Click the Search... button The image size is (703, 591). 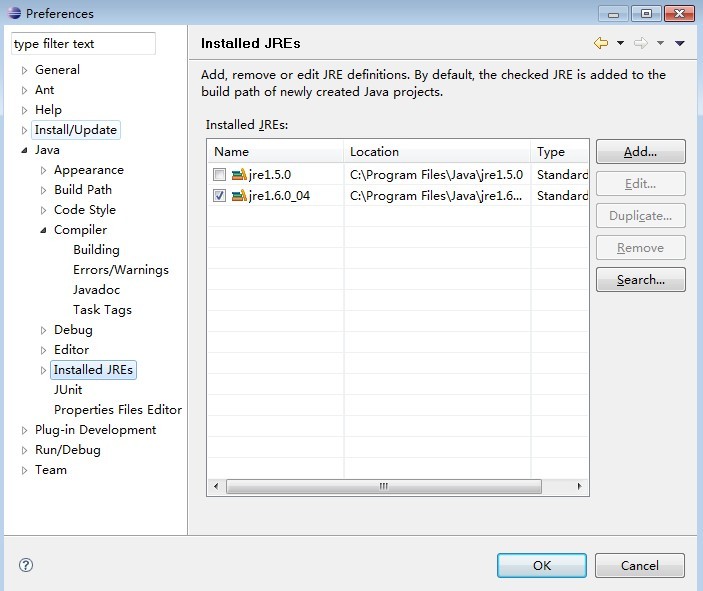click(x=641, y=280)
